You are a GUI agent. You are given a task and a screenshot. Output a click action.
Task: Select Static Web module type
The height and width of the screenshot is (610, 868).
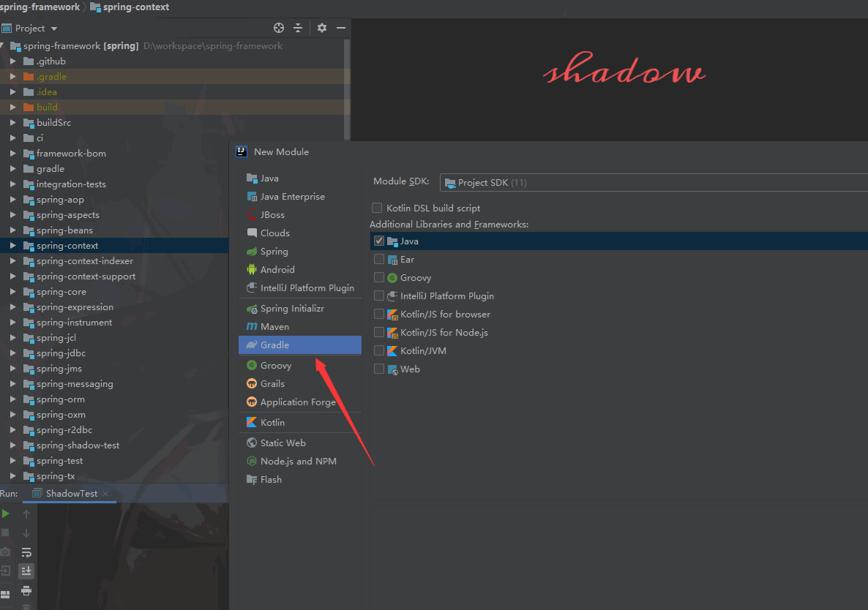[x=300, y=443]
